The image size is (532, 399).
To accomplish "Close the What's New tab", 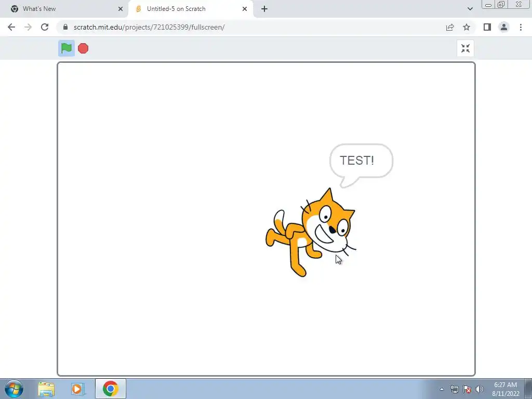I will pyautogui.click(x=121, y=9).
